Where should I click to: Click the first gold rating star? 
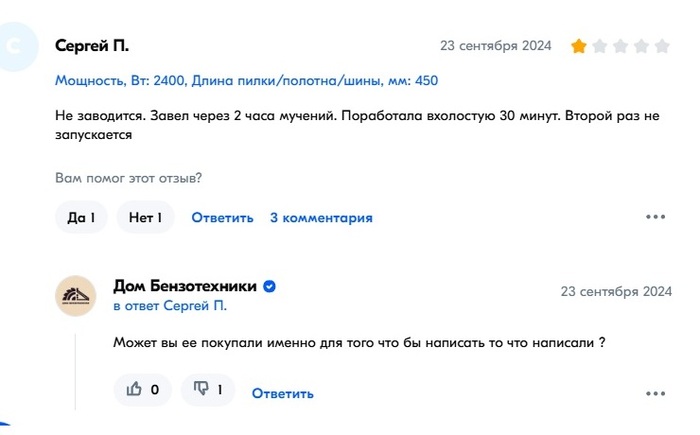point(578,46)
